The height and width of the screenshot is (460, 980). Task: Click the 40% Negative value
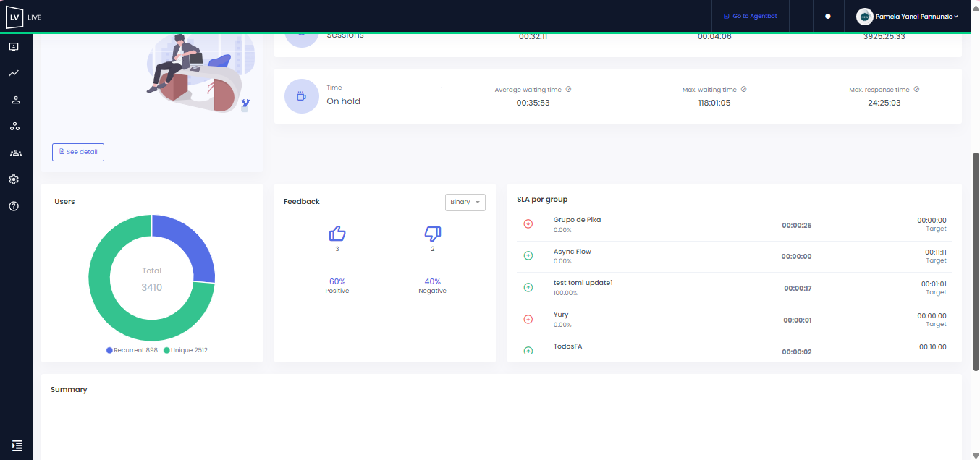(x=433, y=281)
